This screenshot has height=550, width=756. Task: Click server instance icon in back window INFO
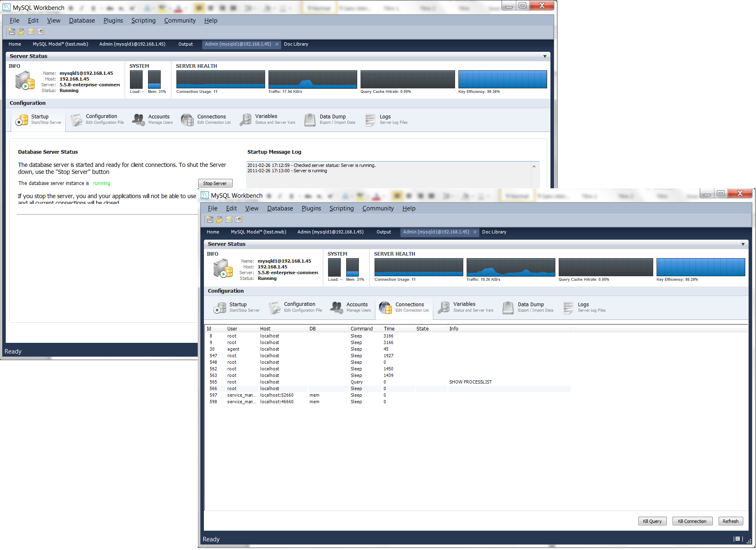[x=25, y=80]
